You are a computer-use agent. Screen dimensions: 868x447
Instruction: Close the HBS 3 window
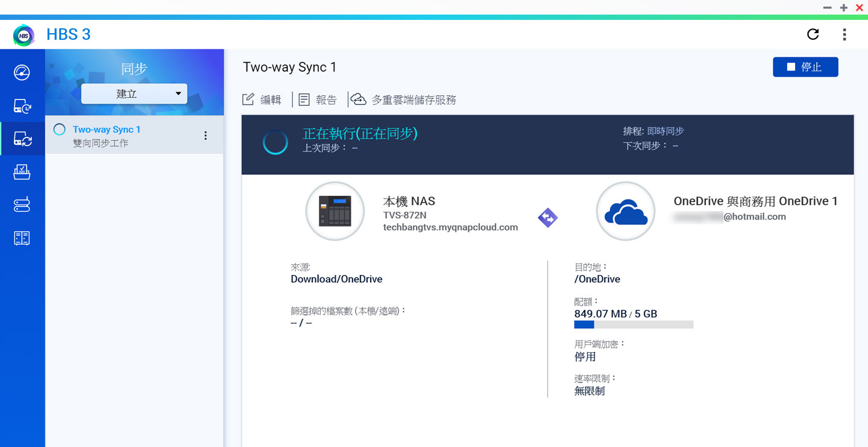[860, 7]
